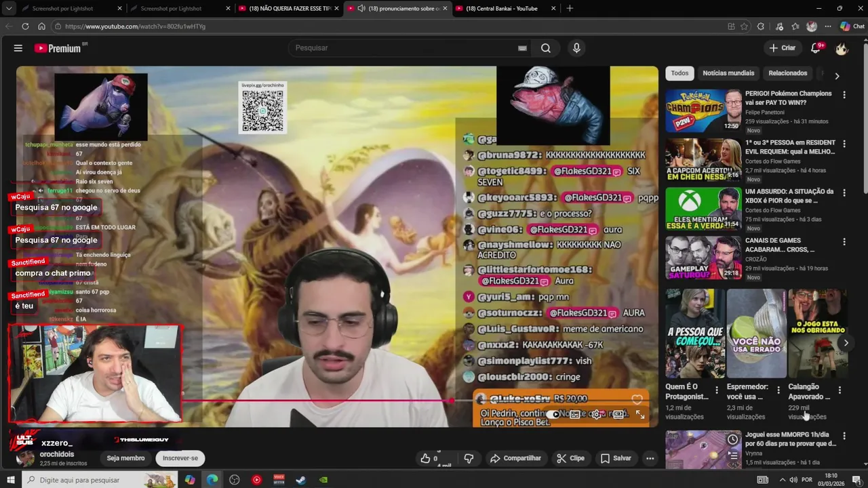The height and width of the screenshot is (488, 868).
Task: Open Windows Start menu
Action: pos(11,480)
